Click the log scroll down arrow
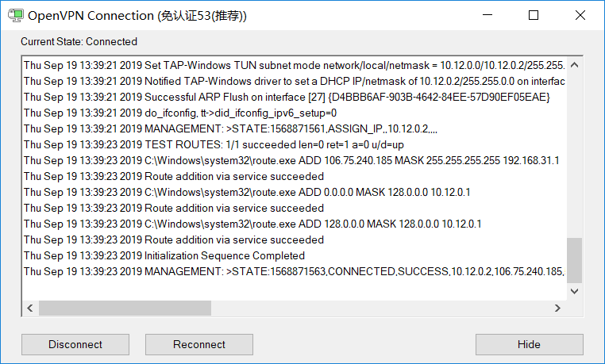 574,291
